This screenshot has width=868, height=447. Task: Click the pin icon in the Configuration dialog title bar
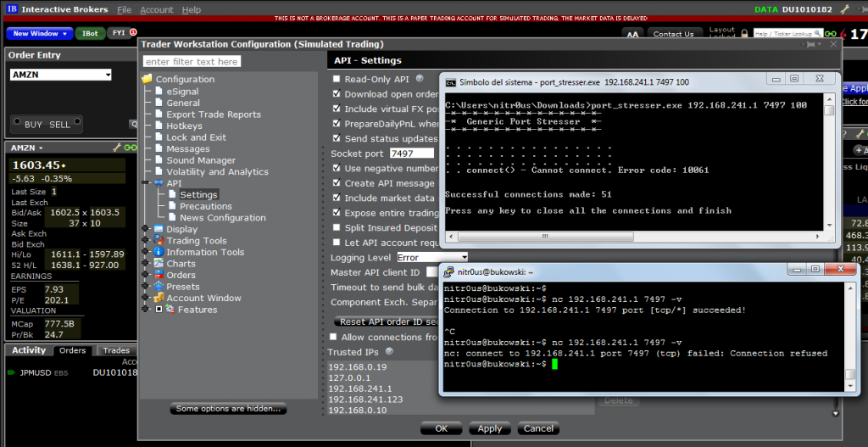[812, 44]
